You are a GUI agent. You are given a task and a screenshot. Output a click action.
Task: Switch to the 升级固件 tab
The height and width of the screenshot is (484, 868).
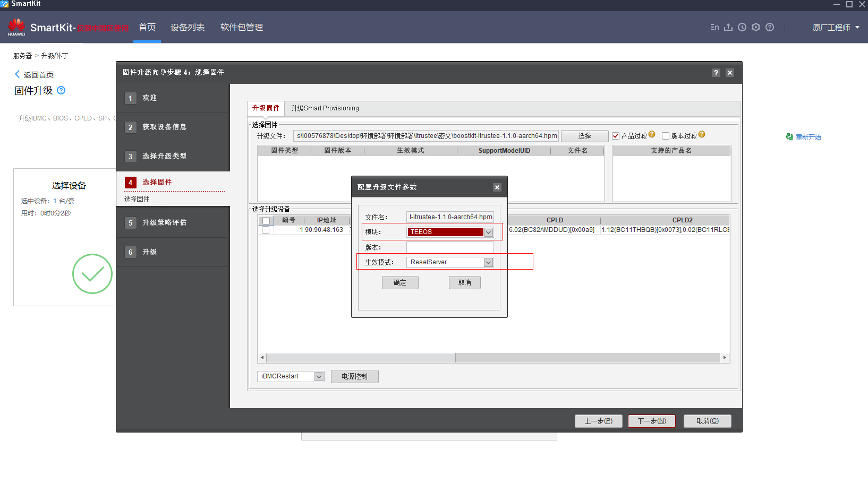[x=266, y=108]
